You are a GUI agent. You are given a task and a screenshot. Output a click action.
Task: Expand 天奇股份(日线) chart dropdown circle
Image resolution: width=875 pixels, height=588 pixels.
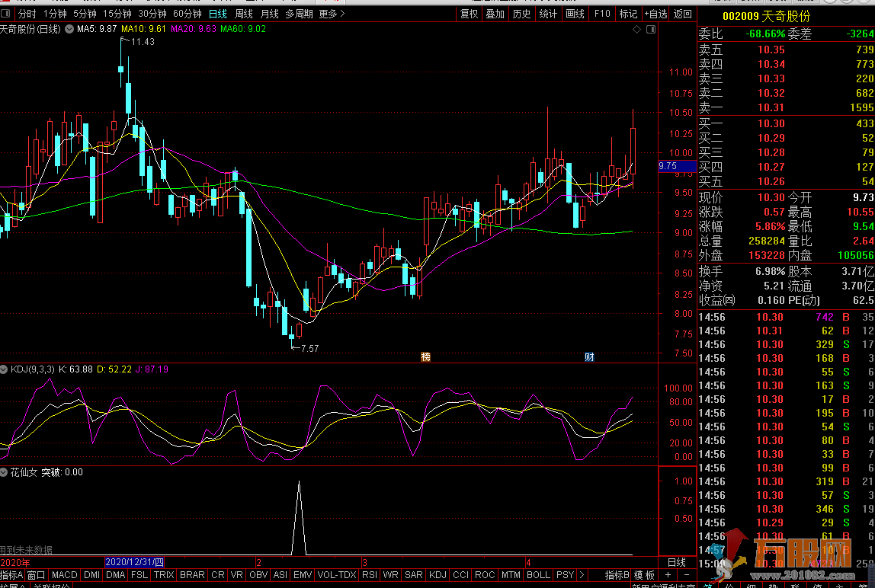(69, 29)
